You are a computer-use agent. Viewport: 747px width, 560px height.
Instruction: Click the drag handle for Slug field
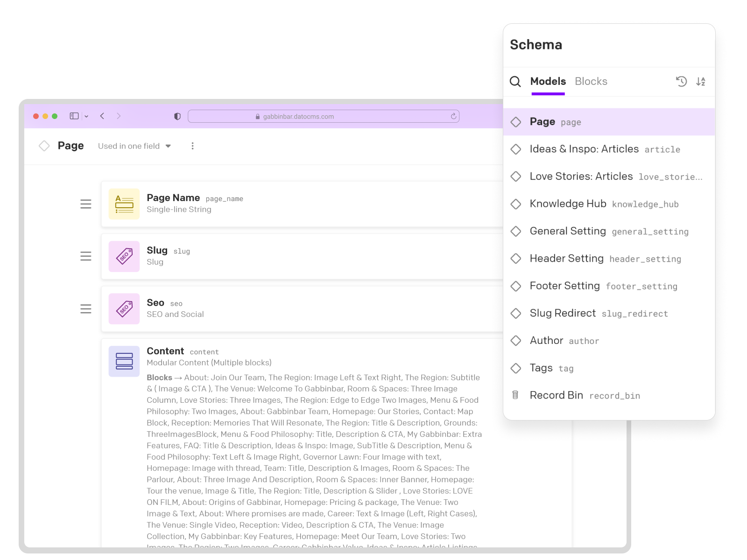pos(86,256)
